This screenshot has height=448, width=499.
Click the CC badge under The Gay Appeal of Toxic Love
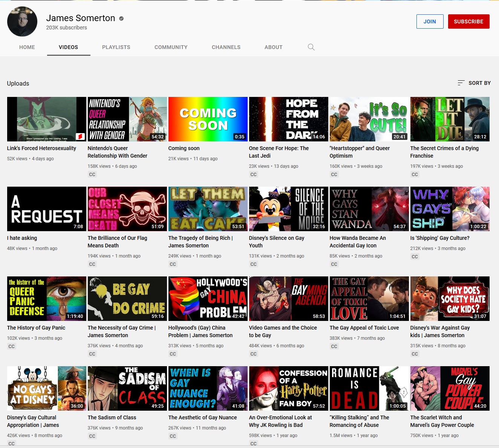(x=334, y=347)
